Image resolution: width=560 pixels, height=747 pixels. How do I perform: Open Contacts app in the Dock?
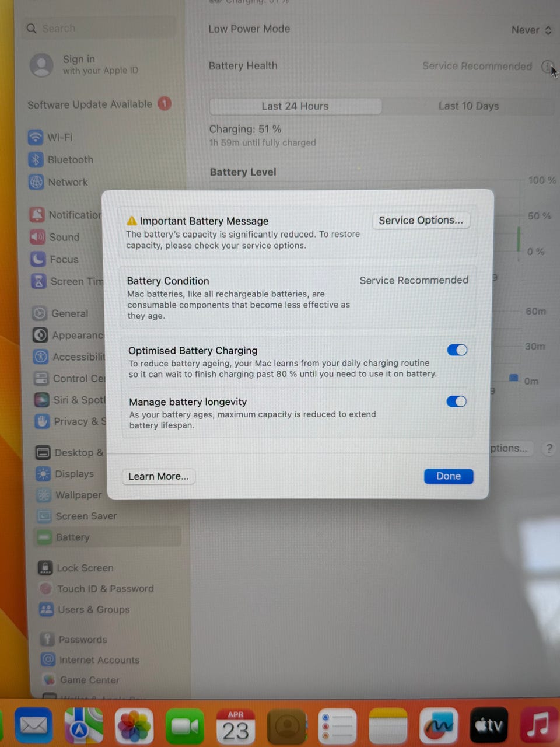tap(286, 726)
